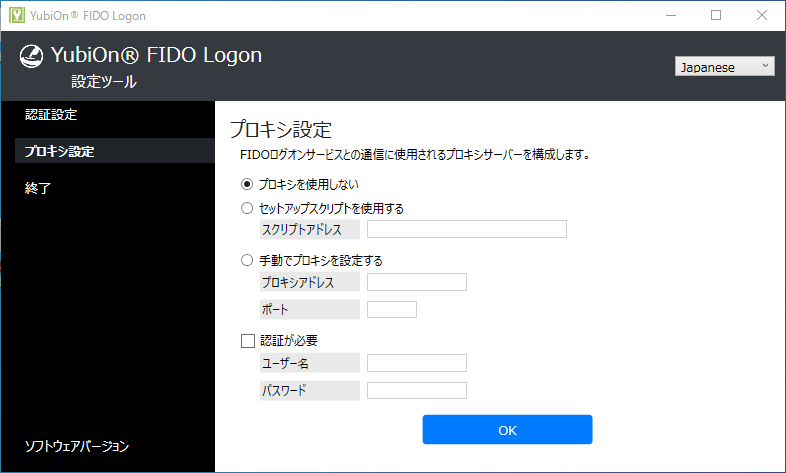Open ソフトウェアバージョン at sidebar bottom

[77, 445]
